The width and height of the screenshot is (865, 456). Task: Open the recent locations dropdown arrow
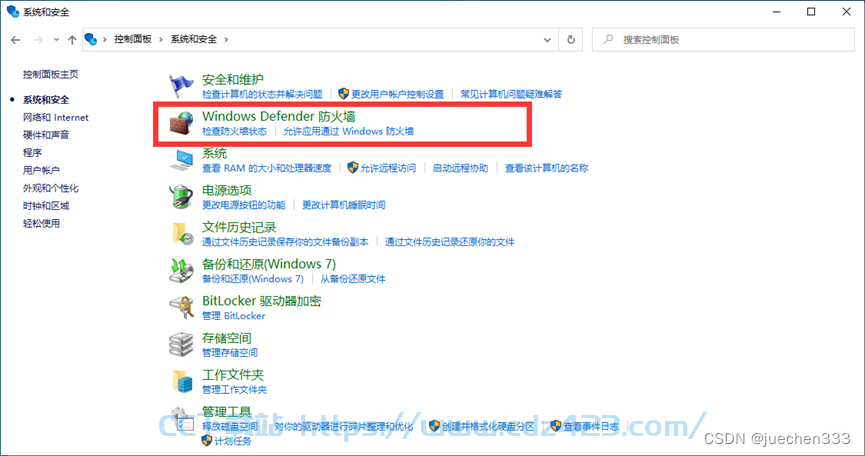[x=56, y=40]
